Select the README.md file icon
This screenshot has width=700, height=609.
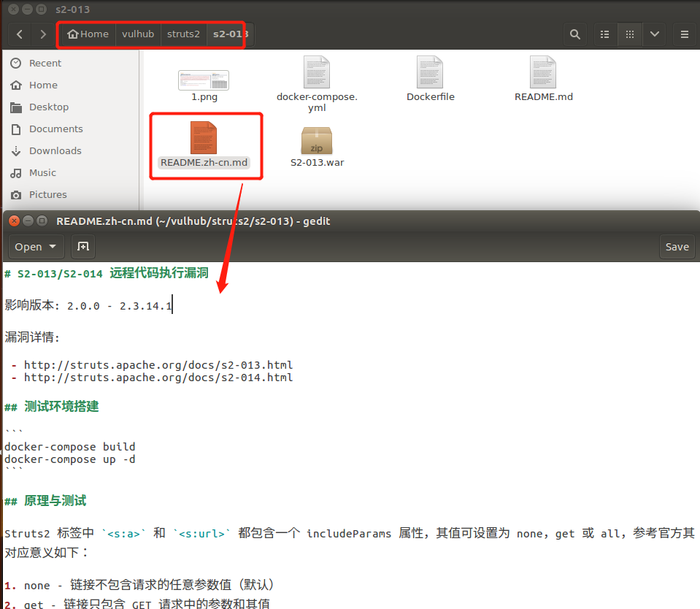point(543,72)
